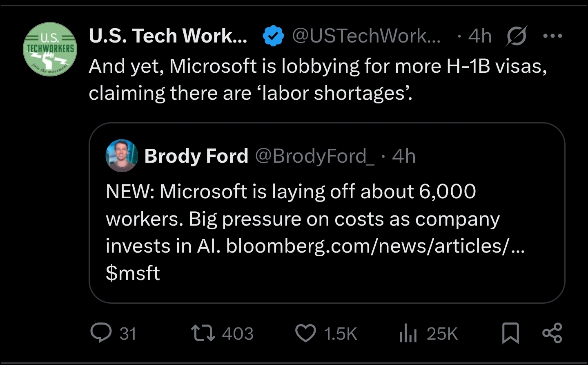Viewport: 588px width, 365px height.
Task: Open the U.S. Tech Workers profile avatar
Action: pyautogui.click(x=50, y=50)
